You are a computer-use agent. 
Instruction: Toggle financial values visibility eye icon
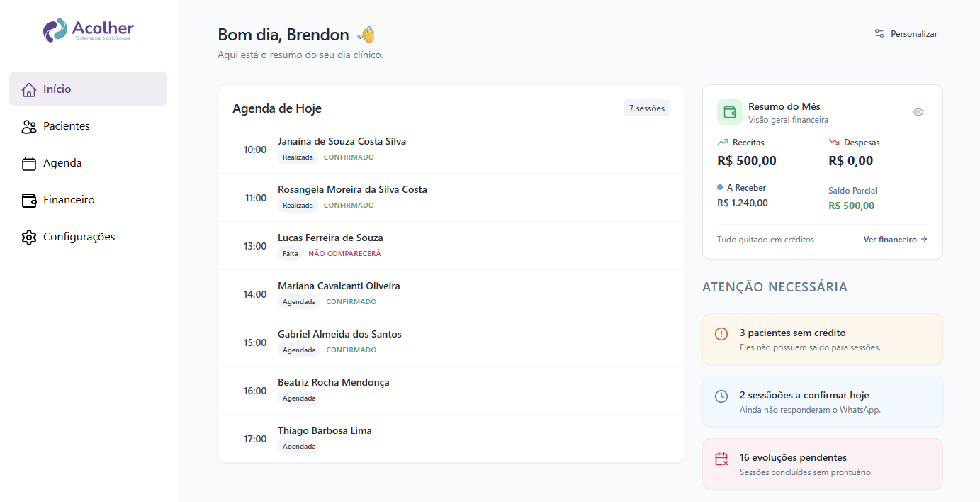(x=918, y=112)
